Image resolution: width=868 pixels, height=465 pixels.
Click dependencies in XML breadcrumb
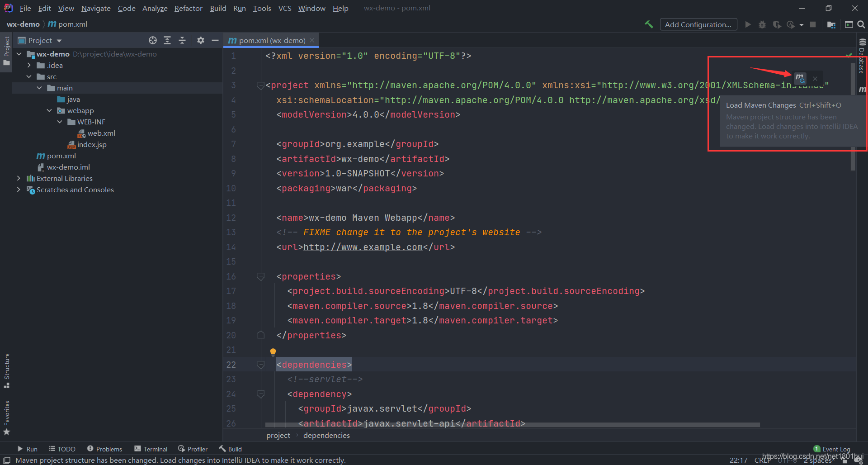click(326, 435)
